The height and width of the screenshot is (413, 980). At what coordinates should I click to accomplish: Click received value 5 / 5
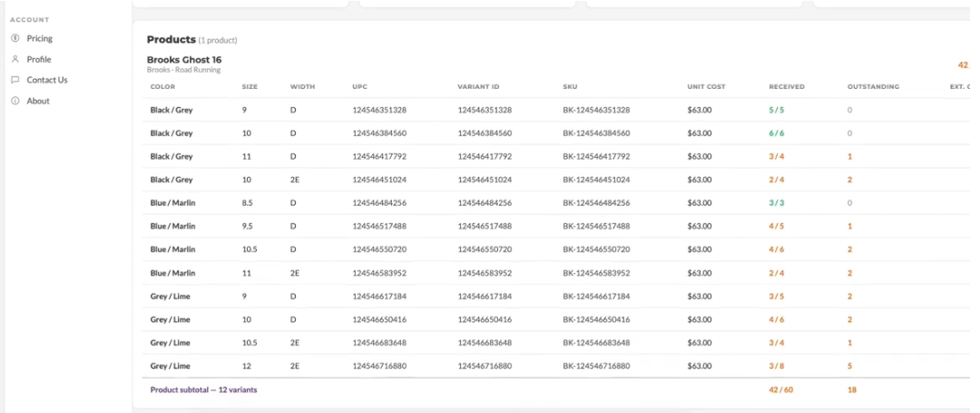(776, 110)
